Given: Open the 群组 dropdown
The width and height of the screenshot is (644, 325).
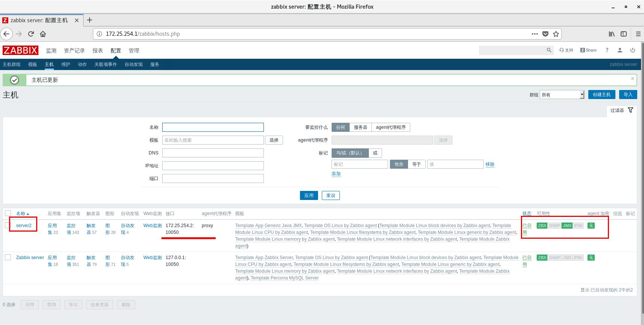Looking at the screenshot, I should click(562, 95).
